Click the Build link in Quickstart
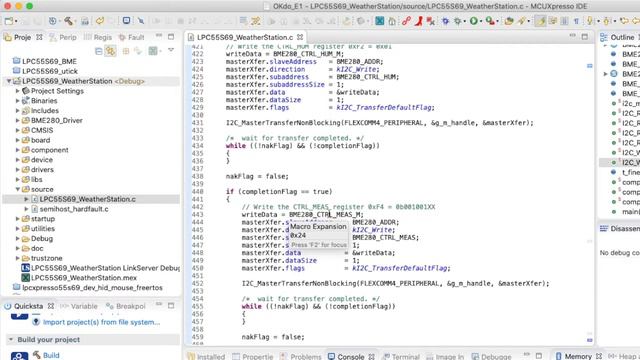The width and height of the screenshot is (640, 360). [51, 355]
